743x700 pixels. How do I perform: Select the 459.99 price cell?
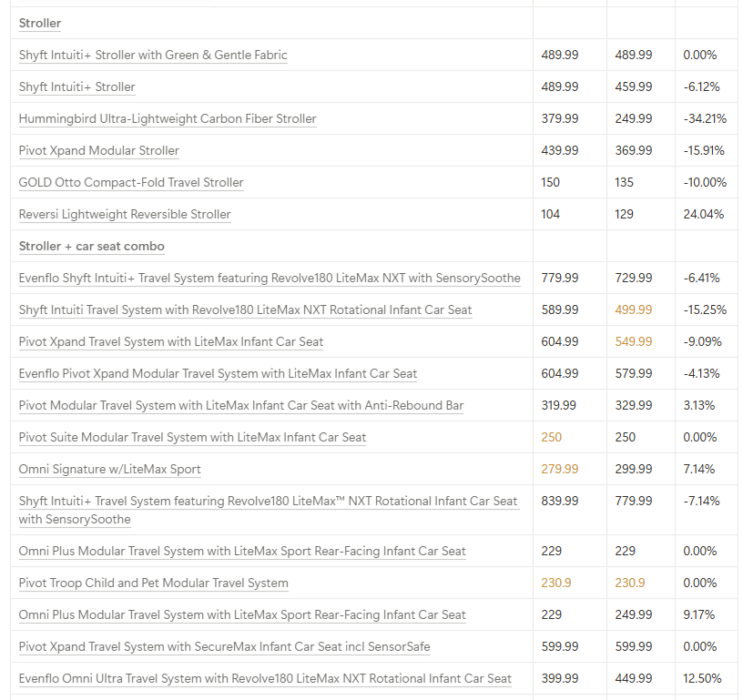(634, 86)
